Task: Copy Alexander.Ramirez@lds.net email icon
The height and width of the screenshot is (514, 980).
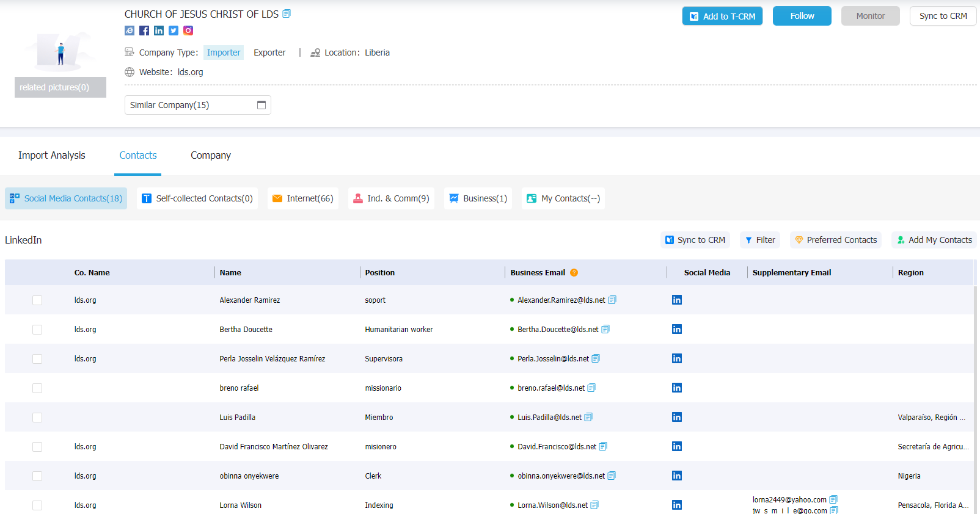Action: click(x=612, y=300)
